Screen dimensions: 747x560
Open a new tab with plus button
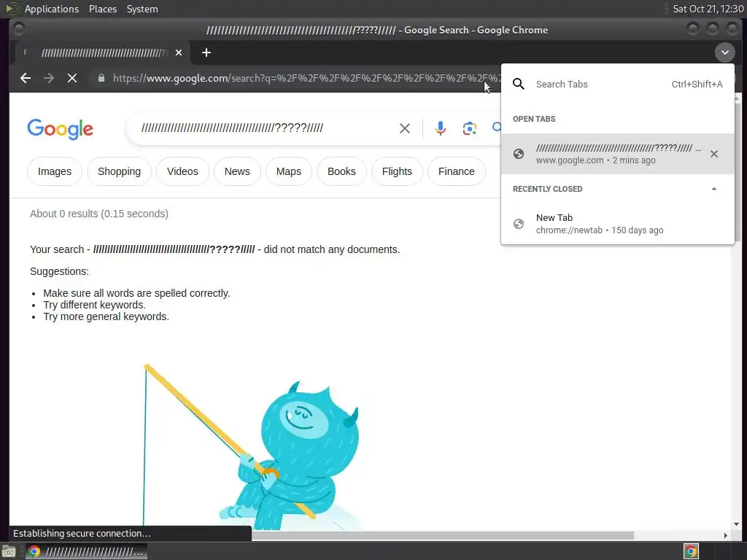[206, 52]
